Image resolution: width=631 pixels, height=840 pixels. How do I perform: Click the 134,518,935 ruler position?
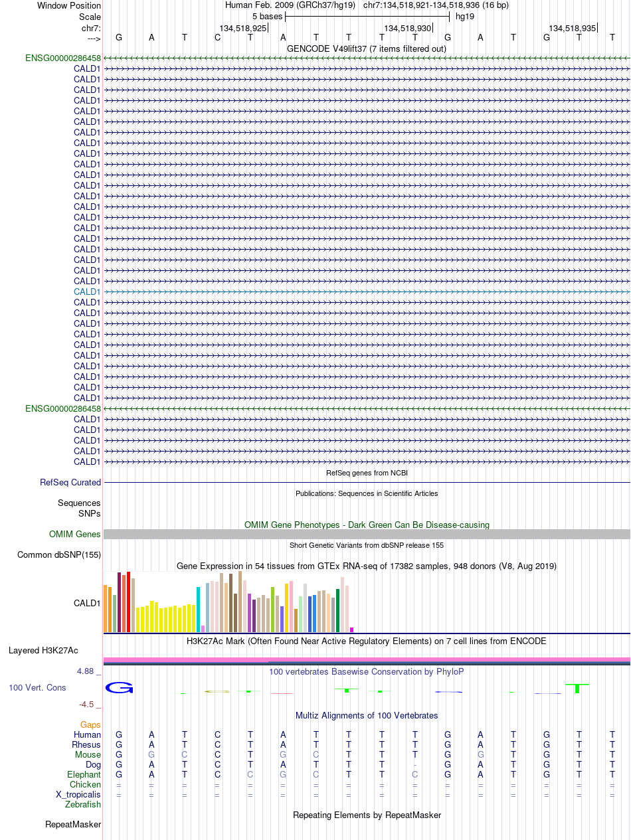573,28
